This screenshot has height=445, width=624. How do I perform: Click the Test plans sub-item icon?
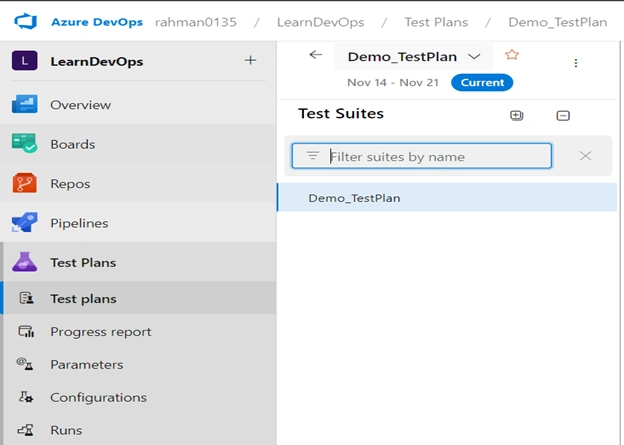[27, 298]
